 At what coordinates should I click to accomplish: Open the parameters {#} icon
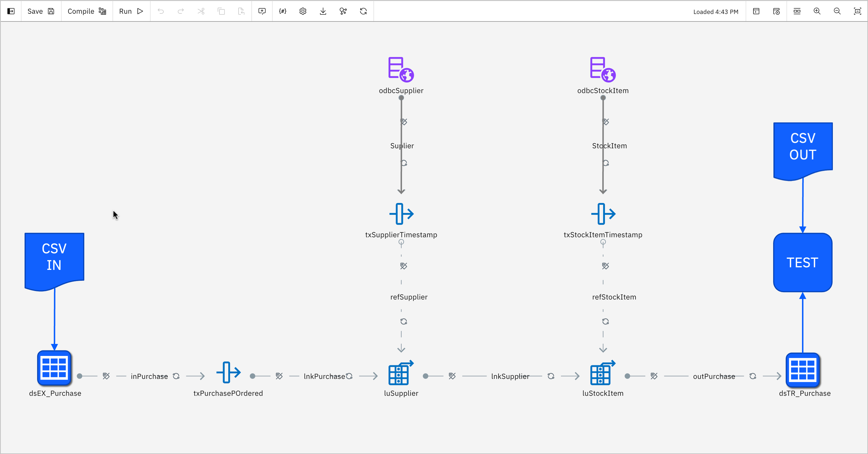point(282,11)
